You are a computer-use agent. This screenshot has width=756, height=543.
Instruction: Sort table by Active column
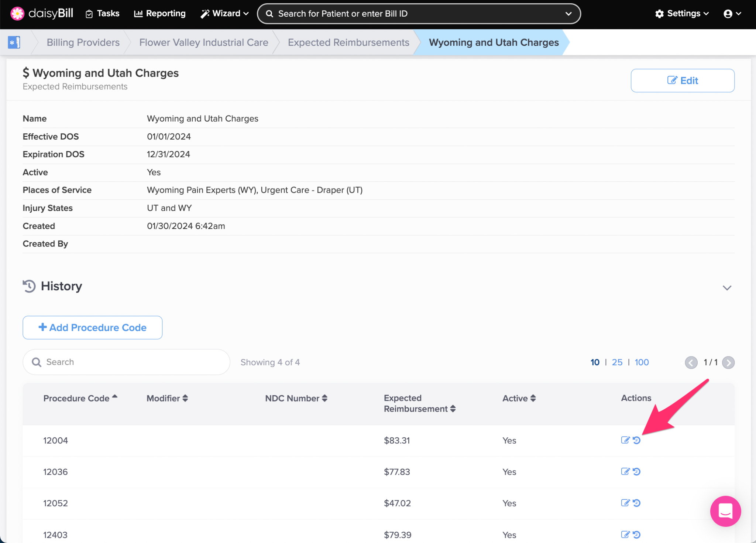point(519,398)
